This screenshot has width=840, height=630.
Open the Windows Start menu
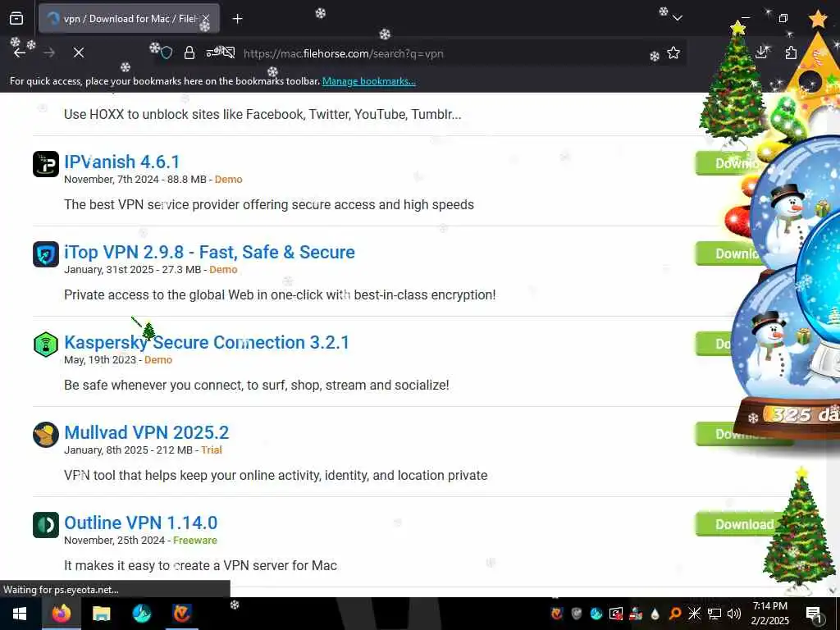20,614
